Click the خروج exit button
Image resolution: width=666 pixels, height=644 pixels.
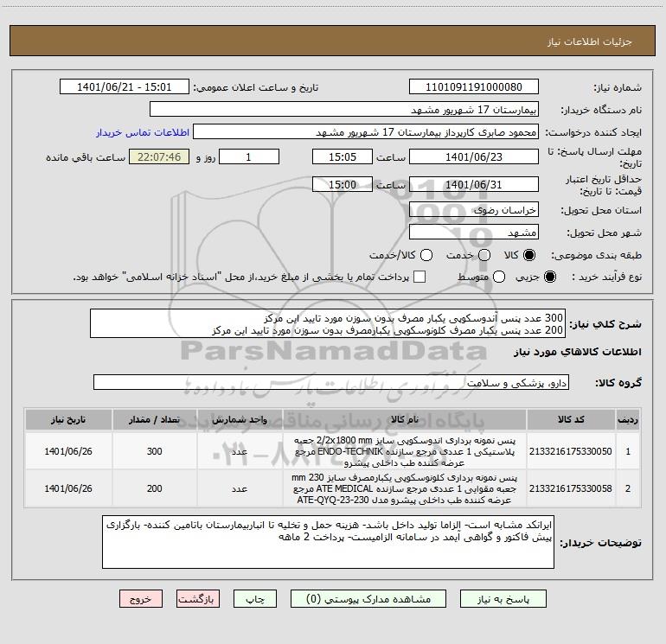141,598
